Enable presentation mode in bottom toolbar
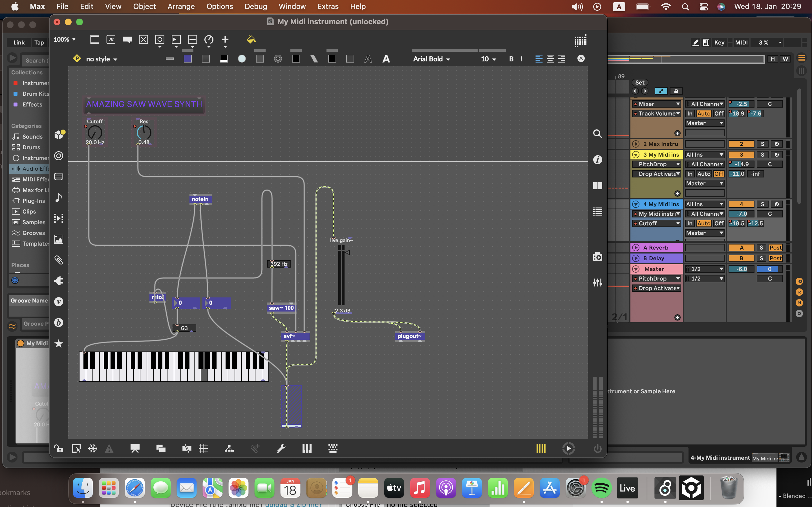812x507 pixels. coord(135,449)
